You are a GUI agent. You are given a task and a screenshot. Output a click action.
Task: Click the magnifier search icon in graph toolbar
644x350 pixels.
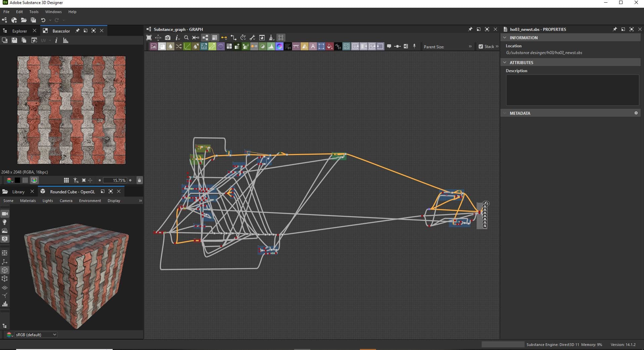[x=186, y=38]
